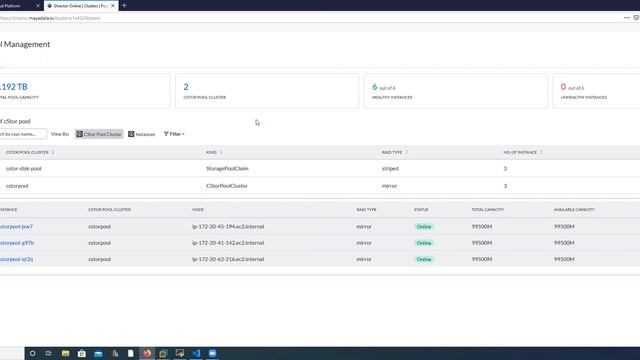Click node ip-172-20-62-216.ec2.internal
Screen dimensions: 640x360
click(228, 259)
